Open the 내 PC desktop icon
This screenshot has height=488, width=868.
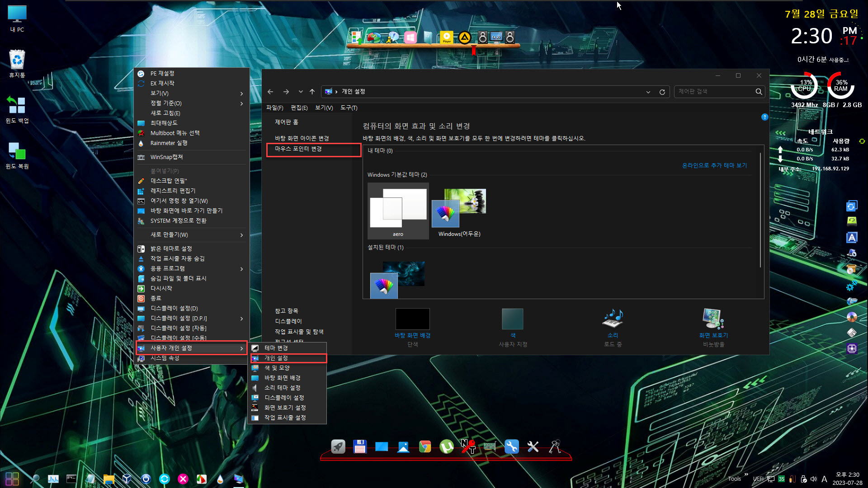[x=17, y=19]
